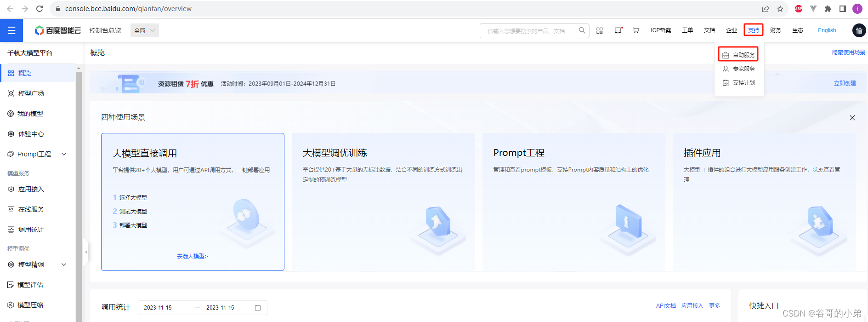Click the 去选大模型 link

tap(193, 256)
